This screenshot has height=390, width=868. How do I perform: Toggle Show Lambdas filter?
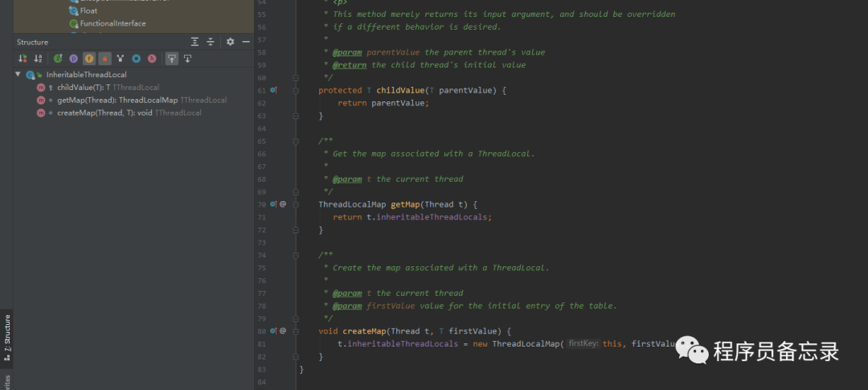pos(152,58)
